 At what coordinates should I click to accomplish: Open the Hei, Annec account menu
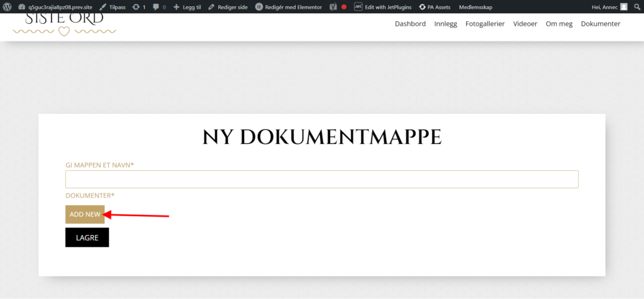(x=609, y=7)
